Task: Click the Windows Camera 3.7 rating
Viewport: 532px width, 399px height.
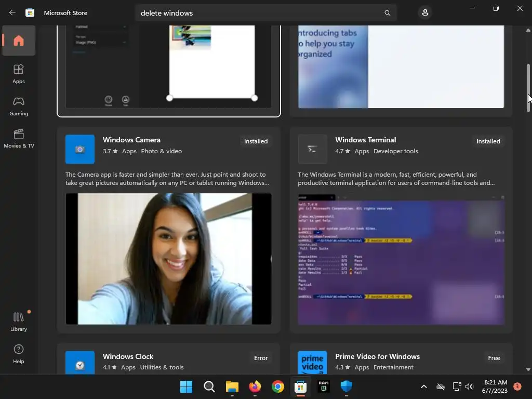Action: pos(110,151)
